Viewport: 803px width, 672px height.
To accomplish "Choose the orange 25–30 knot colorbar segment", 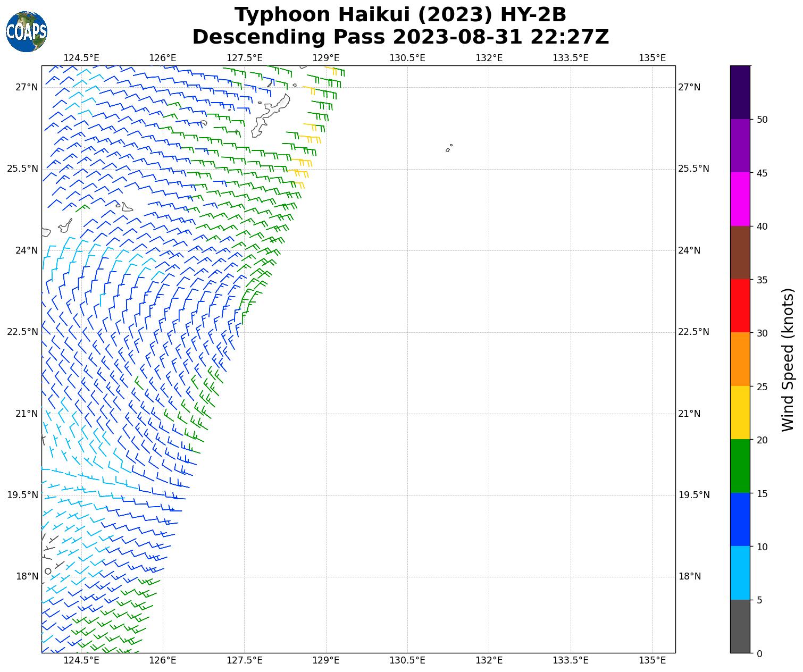I will click(740, 359).
